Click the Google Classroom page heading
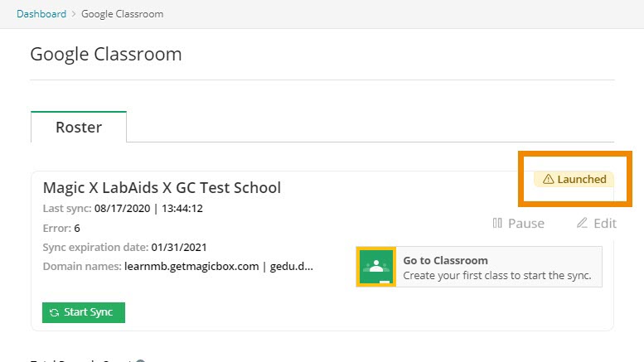The height and width of the screenshot is (362, 644). pyautogui.click(x=105, y=55)
